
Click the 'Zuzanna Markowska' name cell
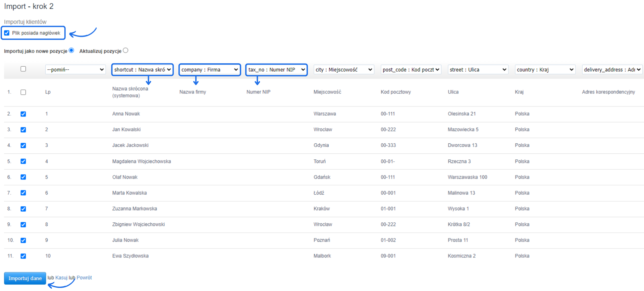(x=135, y=209)
